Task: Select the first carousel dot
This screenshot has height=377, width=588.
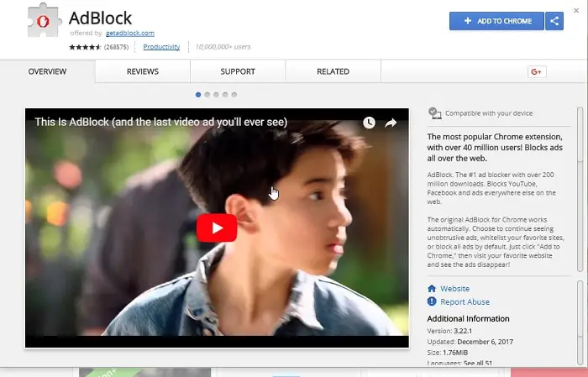Action: (198, 95)
